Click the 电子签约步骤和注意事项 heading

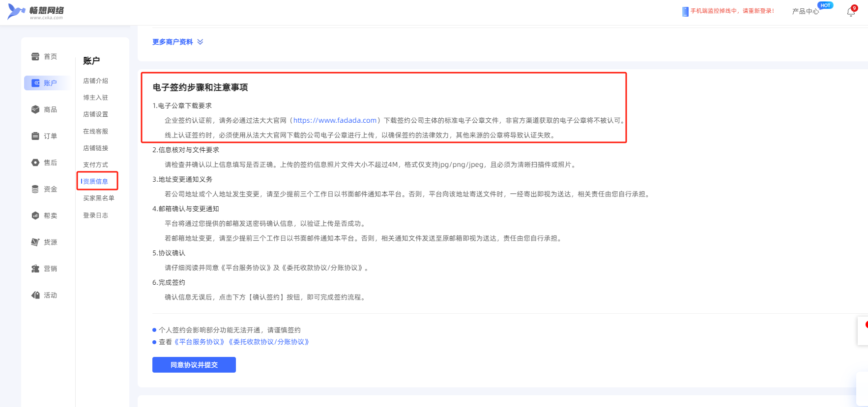tap(200, 87)
